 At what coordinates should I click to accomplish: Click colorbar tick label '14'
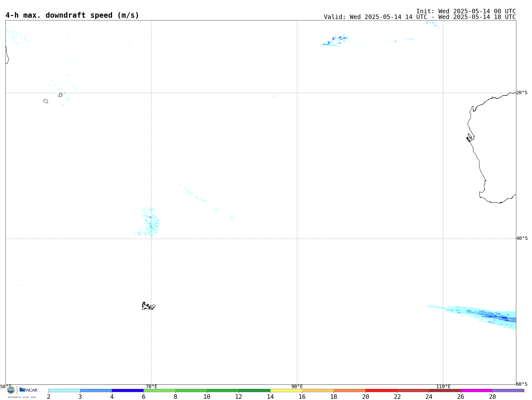(270, 397)
